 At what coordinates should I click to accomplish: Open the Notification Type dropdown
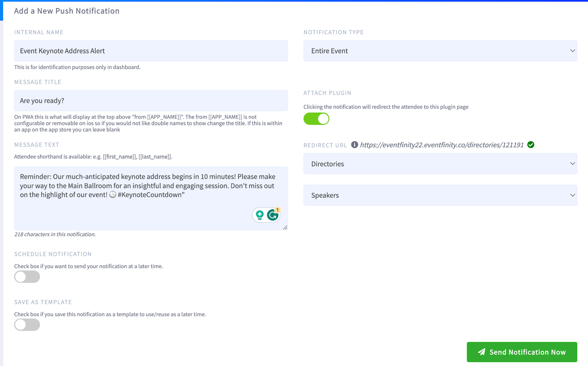[x=440, y=51]
